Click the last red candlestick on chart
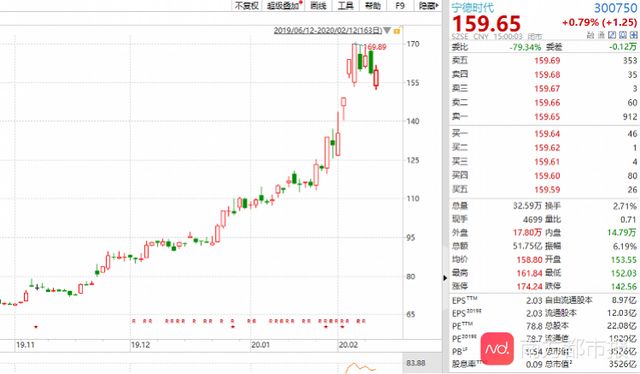640x374 pixels. point(376,77)
